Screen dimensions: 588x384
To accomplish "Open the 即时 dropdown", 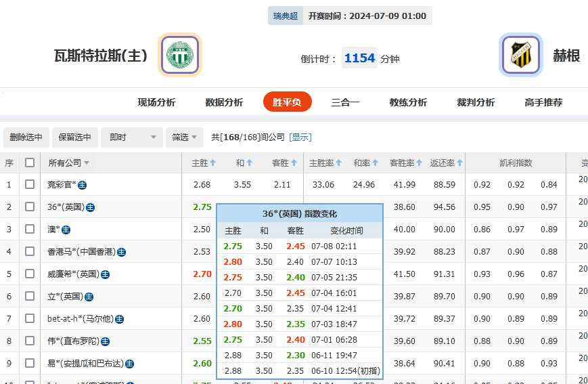I will click(132, 137).
